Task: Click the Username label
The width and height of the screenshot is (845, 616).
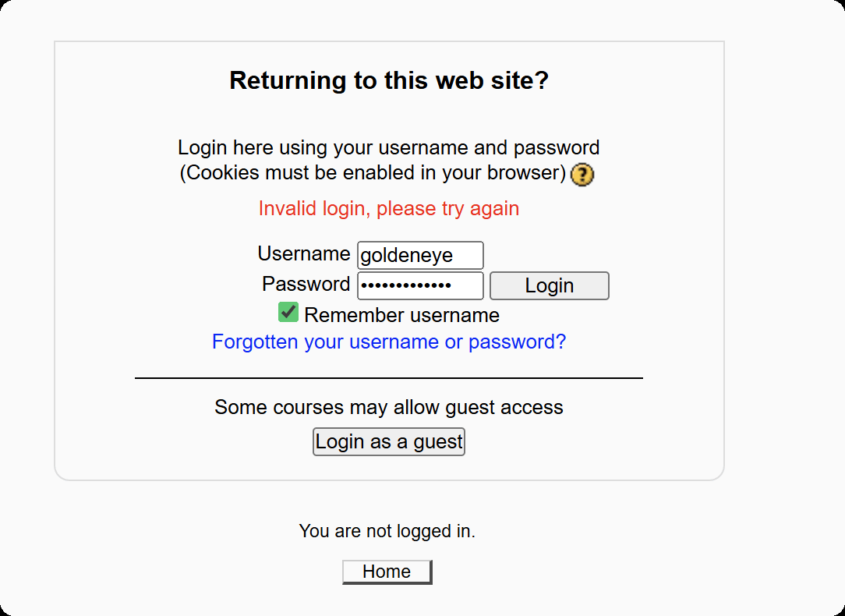Action: point(304,254)
